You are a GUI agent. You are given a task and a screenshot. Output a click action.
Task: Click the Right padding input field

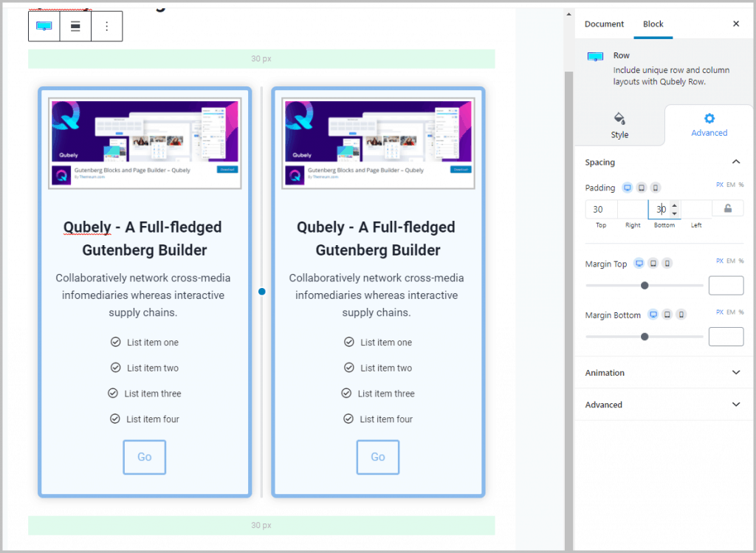(x=633, y=209)
